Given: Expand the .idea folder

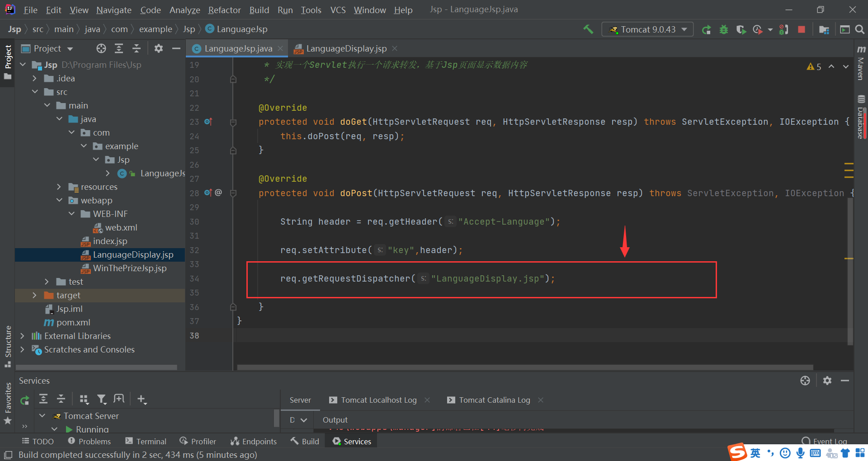Looking at the screenshot, I should click(x=34, y=78).
